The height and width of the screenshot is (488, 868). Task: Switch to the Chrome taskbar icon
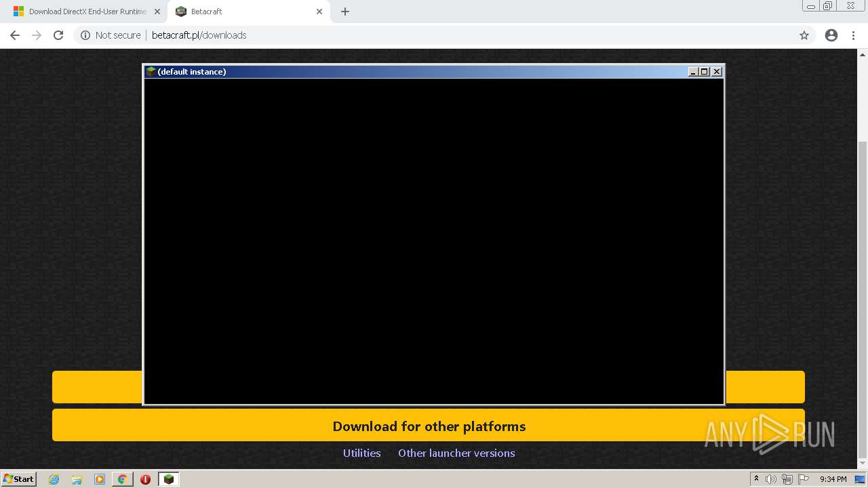click(123, 479)
